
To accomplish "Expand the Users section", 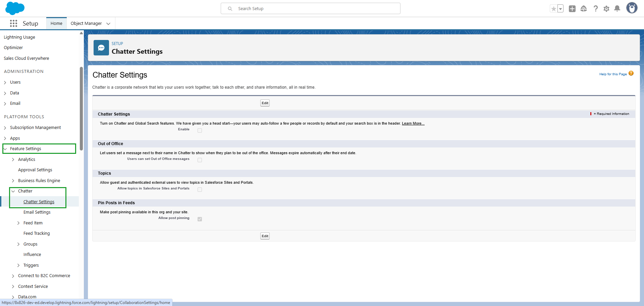I will coord(5,82).
